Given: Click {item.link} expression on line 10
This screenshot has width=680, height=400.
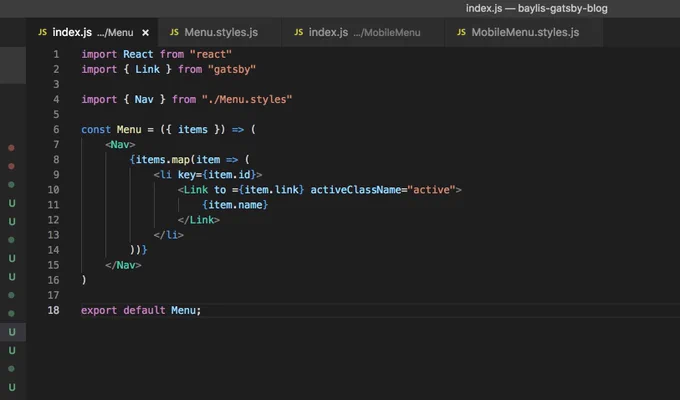Looking at the screenshot, I should 271,190.
